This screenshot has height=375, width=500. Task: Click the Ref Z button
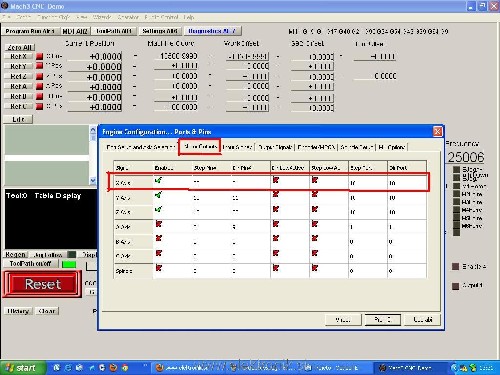(18, 76)
